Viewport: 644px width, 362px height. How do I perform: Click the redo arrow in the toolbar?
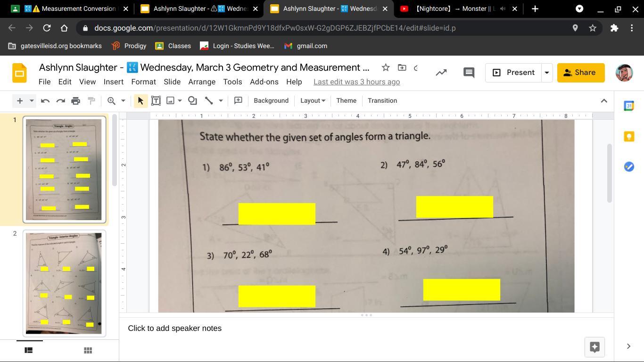point(60,101)
